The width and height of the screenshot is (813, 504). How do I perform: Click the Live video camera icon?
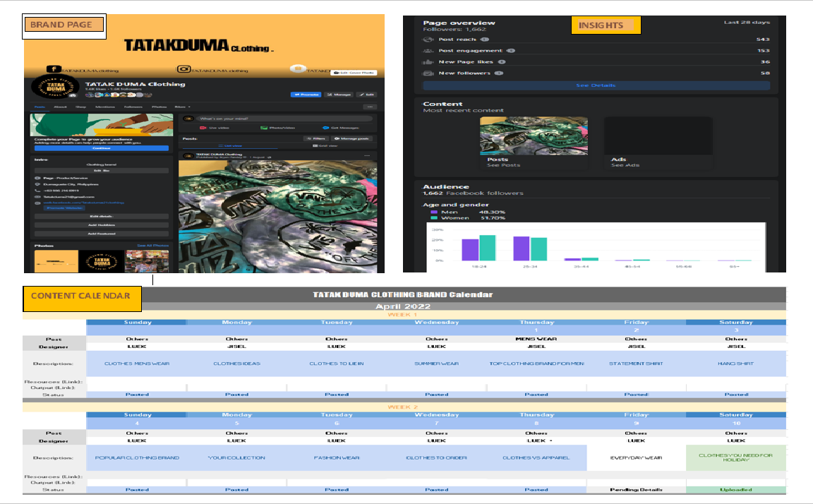coord(203,128)
